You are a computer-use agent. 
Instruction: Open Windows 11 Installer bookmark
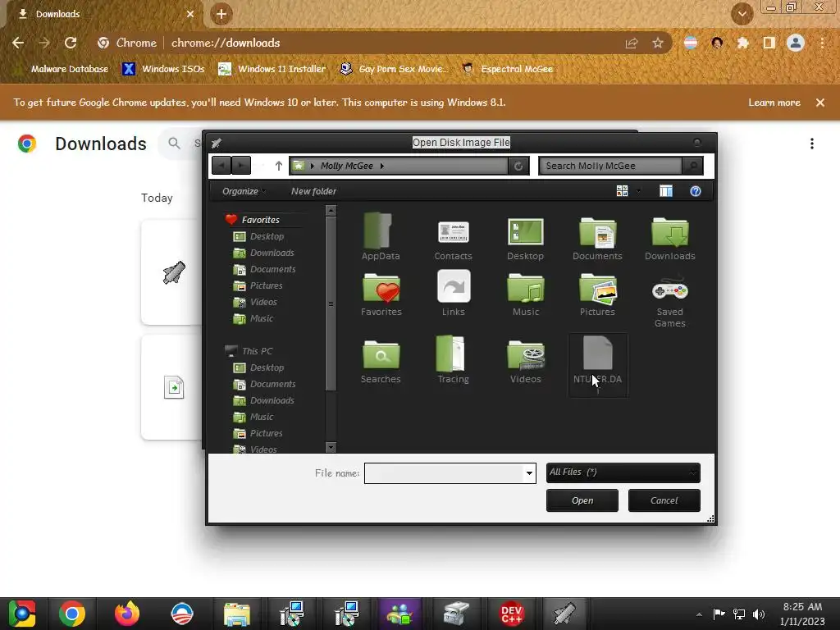pyautogui.click(x=272, y=69)
